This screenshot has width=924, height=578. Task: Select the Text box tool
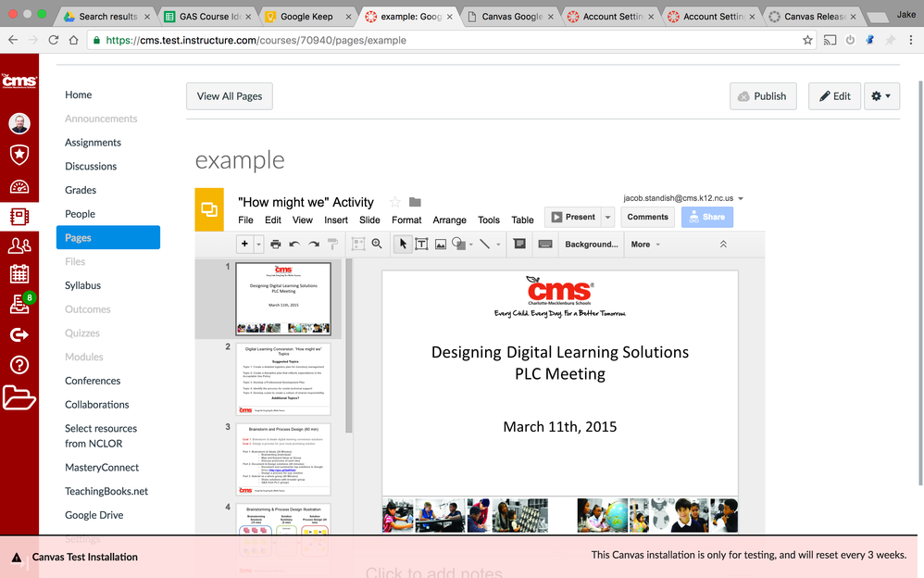coord(421,245)
